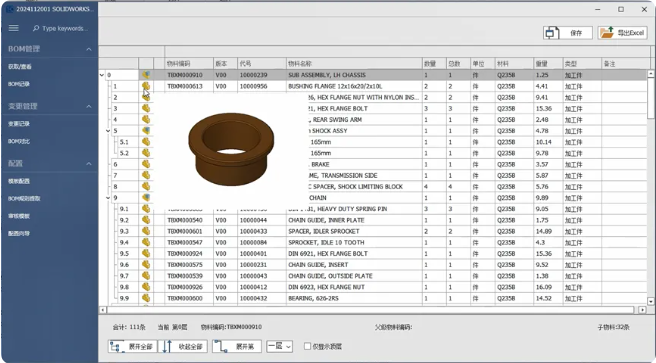Click the 物料名称 column header
The height and width of the screenshot is (363, 656).
(354, 64)
